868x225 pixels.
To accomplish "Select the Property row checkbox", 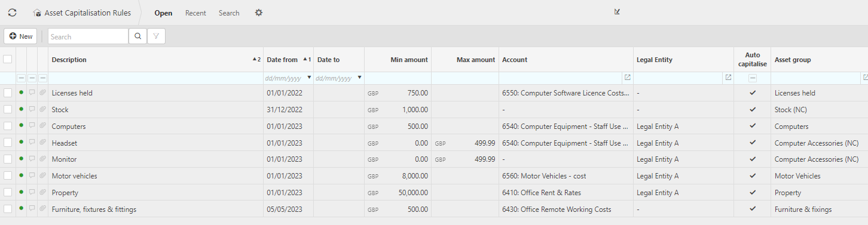I will point(8,192).
